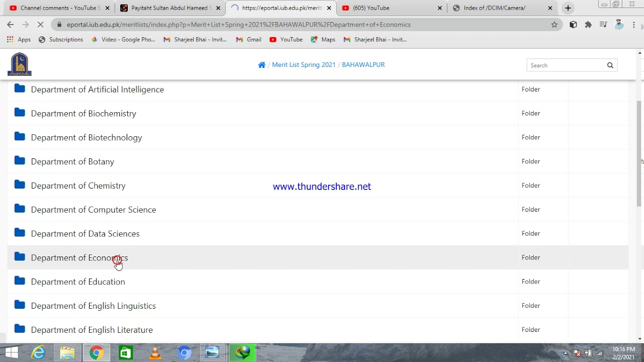This screenshot has width=644, height=362.
Task: Click the Department of English Literature folder icon
Action: (x=20, y=329)
